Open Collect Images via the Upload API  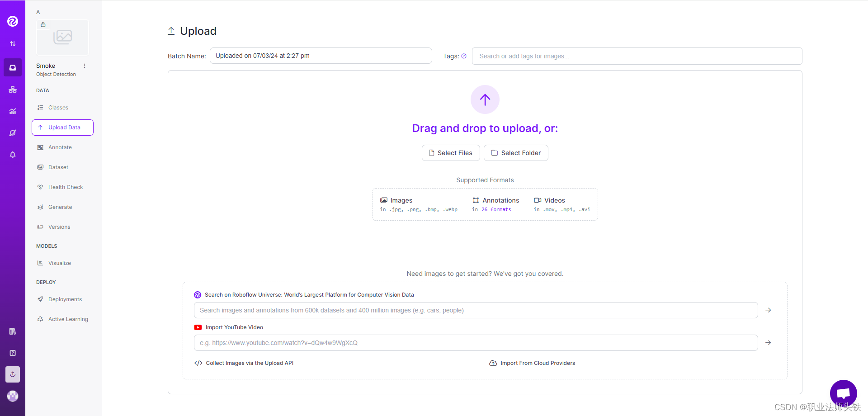point(250,363)
